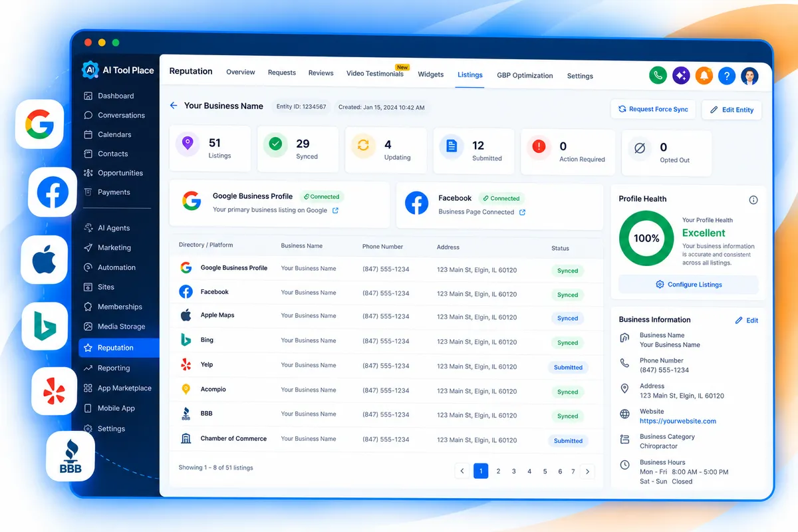Click the Profile Health 100% progress ring
798x532 pixels.
click(646, 238)
